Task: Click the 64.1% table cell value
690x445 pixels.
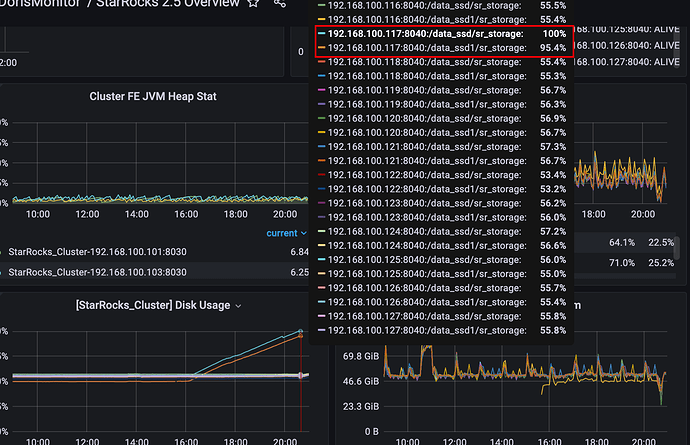Action: click(x=622, y=243)
